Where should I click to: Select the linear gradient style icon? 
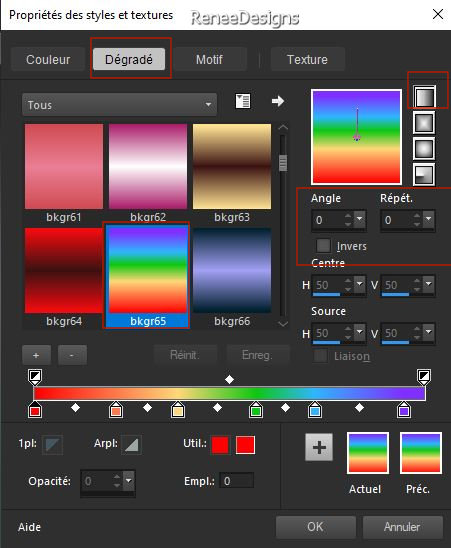tap(424, 96)
